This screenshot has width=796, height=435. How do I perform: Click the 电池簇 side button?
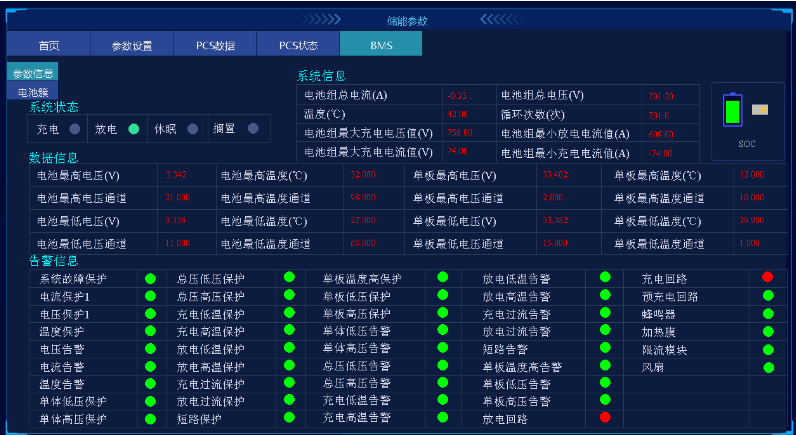pos(33,92)
